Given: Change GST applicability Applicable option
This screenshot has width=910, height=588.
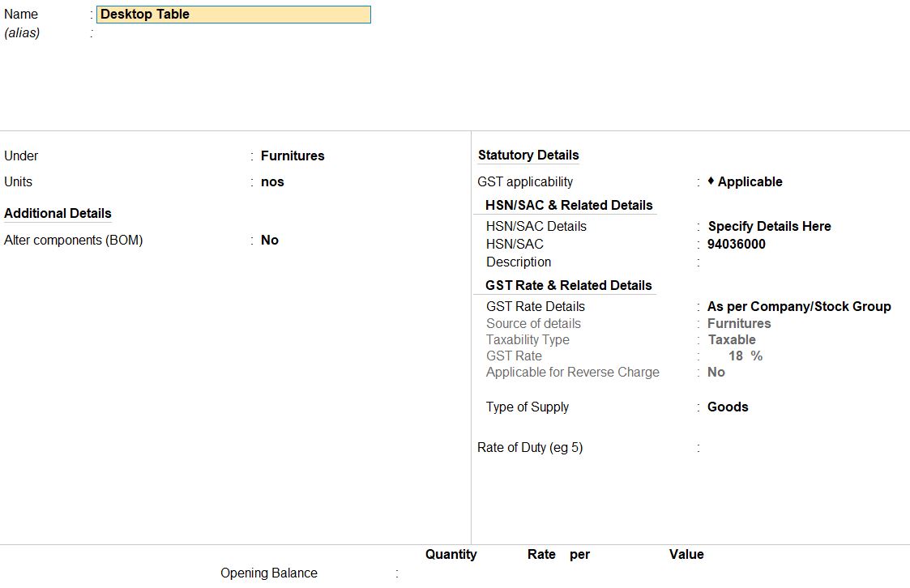Looking at the screenshot, I should click(x=750, y=182).
